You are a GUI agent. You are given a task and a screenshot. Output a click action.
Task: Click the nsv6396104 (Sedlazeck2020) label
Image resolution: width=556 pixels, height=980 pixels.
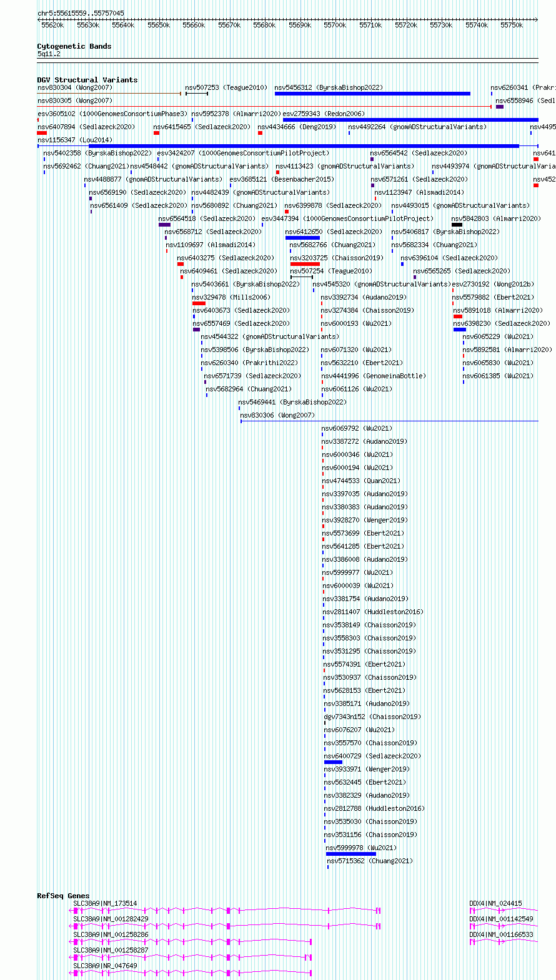(x=449, y=258)
